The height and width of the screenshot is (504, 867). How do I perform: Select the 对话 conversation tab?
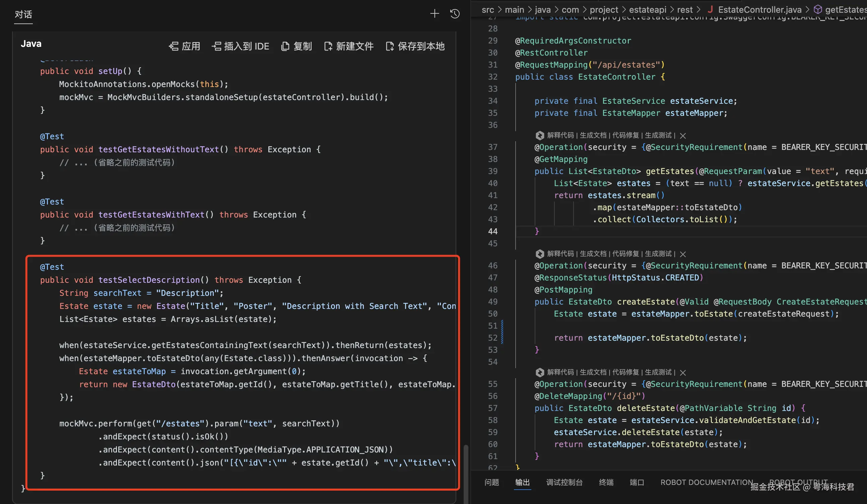23,14
